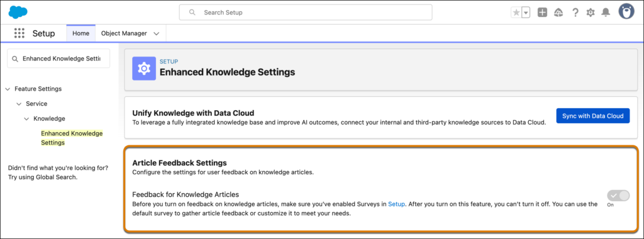This screenshot has width=644, height=239.
Task: Open the Setup link in feedback description
Action: (397, 204)
